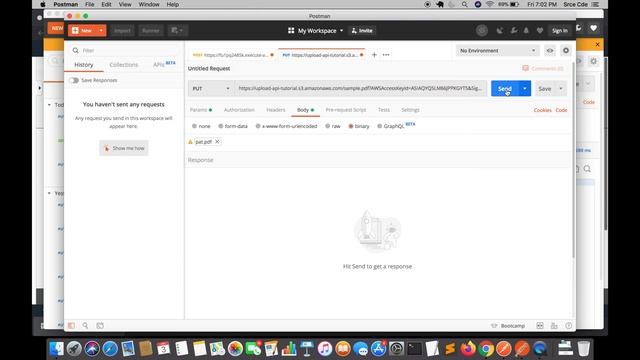Open the View menu in menu bar

125,4
